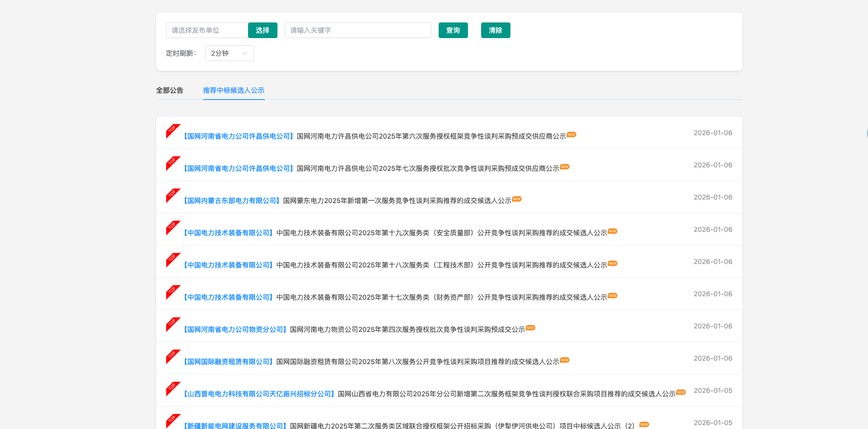Switch to the 全部公告 tab

(169, 90)
